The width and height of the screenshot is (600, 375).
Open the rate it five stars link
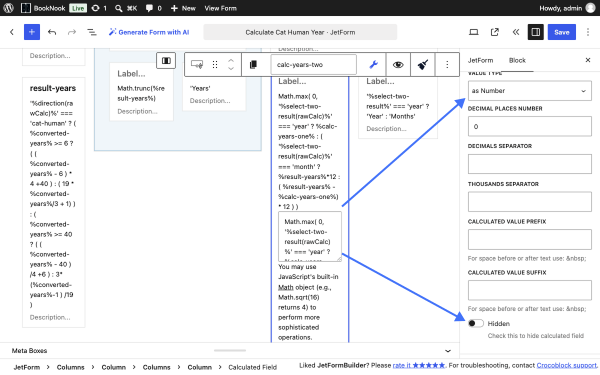(419, 365)
